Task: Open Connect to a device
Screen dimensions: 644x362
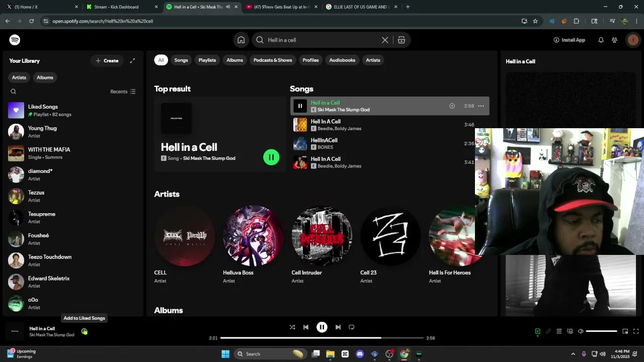Action: [x=570, y=331]
